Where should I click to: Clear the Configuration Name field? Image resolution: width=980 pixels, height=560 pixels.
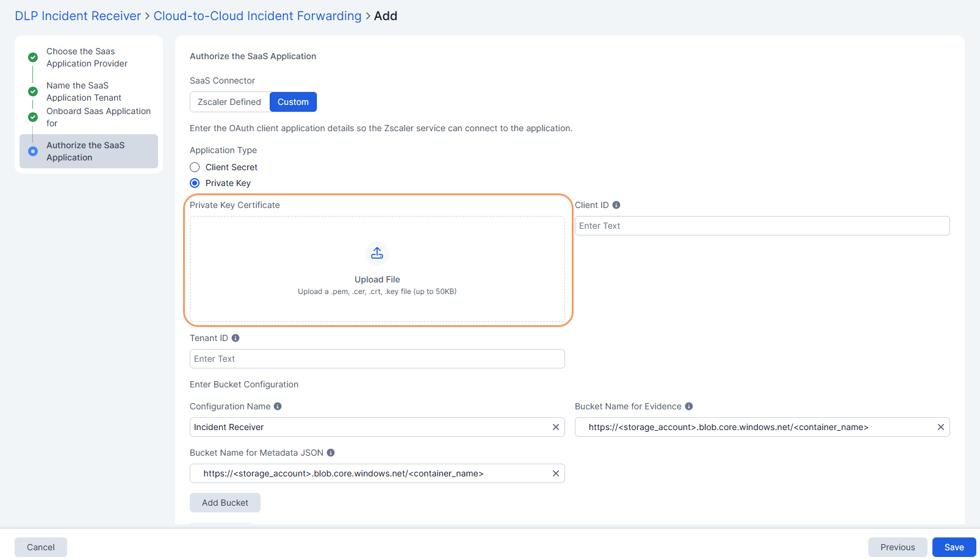(x=556, y=427)
